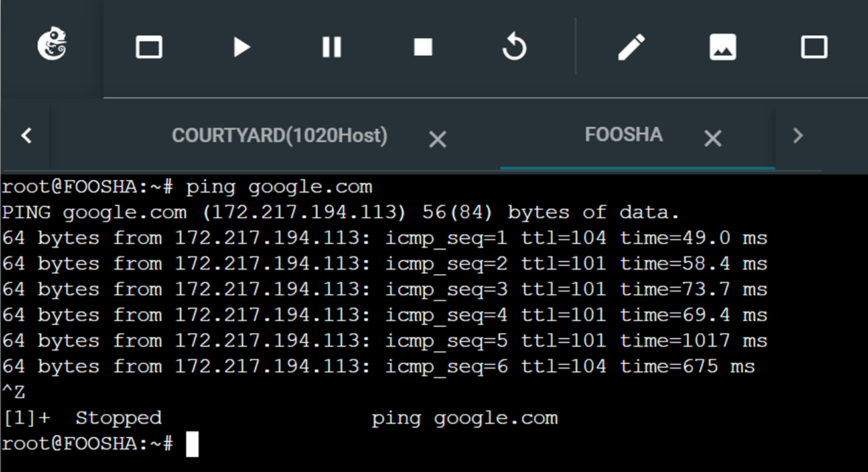
Task: Capture a screenshot with the image icon
Action: pos(723,46)
